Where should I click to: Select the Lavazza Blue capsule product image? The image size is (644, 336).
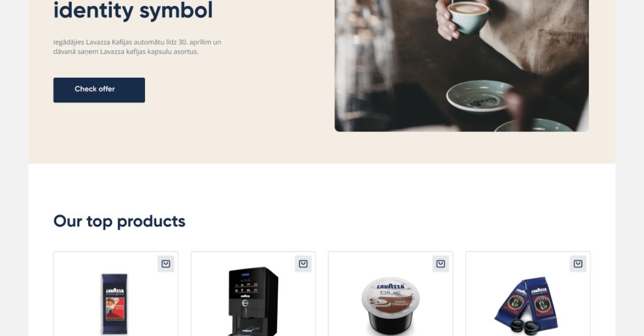(390, 306)
